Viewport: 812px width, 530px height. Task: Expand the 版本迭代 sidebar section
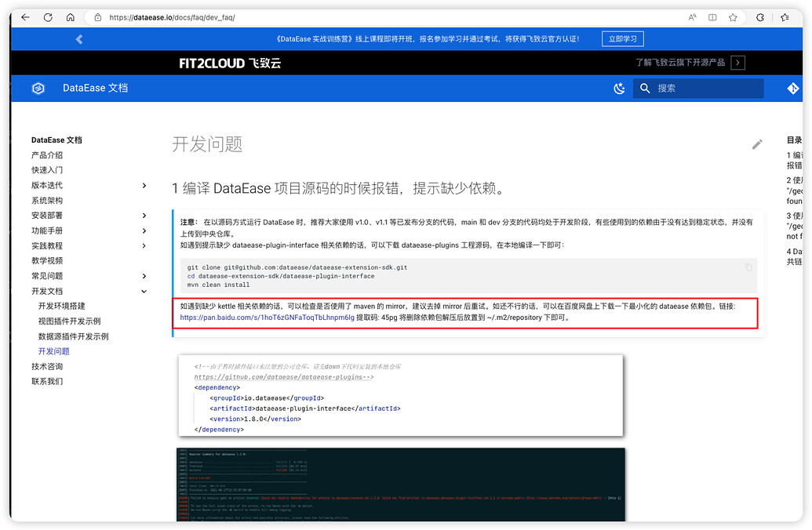click(143, 185)
